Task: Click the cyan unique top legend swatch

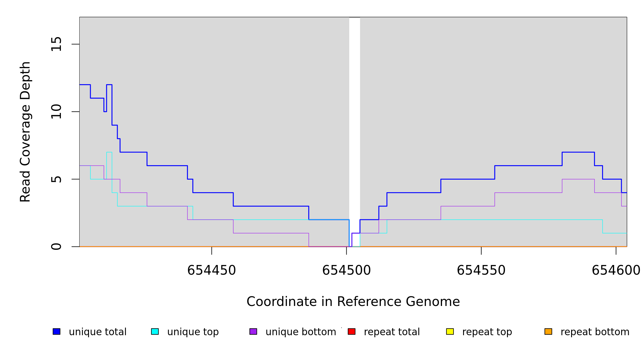Action: (x=155, y=331)
